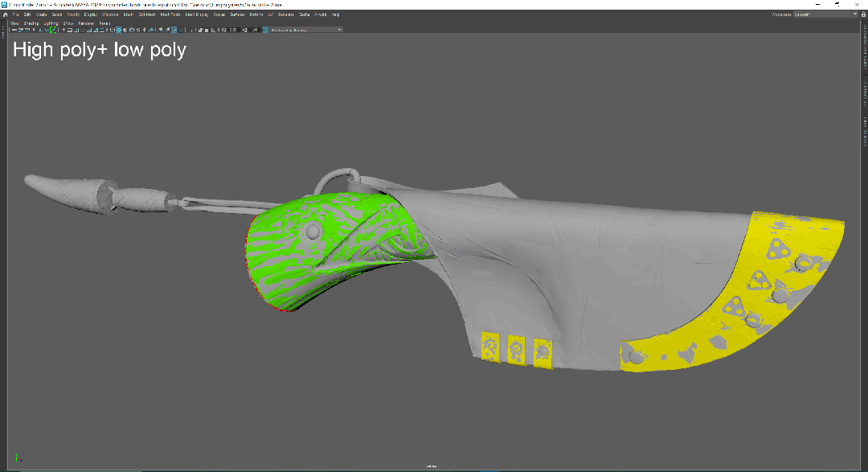Toggle the view color management icon

click(x=265, y=30)
